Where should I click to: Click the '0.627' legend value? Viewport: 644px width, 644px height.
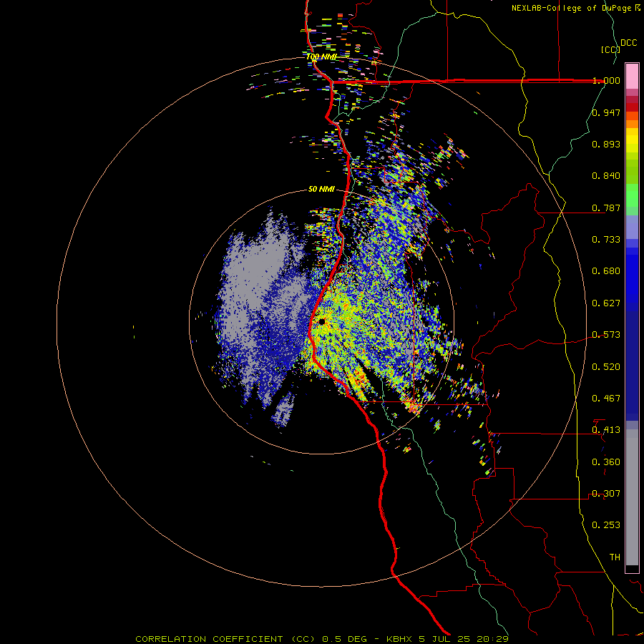[606, 303]
